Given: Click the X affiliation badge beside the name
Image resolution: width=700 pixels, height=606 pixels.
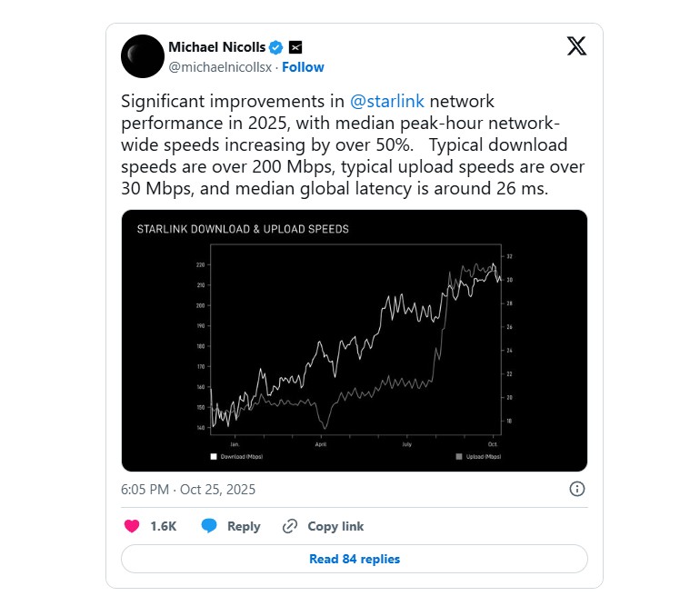Looking at the screenshot, I should point(295,47).
